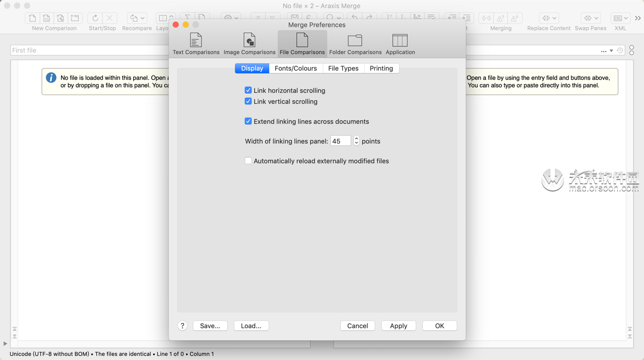Click Merging icon with warning and down arrow
This screenshot has height=360, width=644.
(514, 18)
